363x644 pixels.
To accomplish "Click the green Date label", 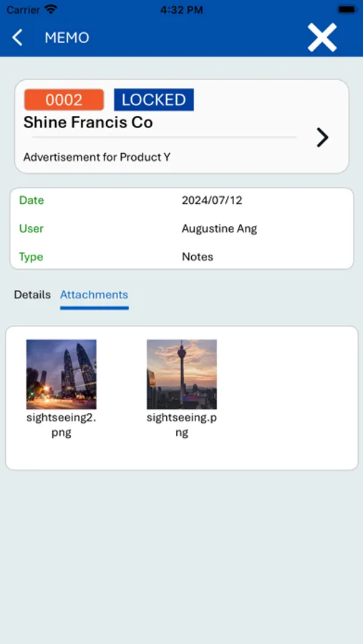I will pyautogui.click(x=32, y=200).
